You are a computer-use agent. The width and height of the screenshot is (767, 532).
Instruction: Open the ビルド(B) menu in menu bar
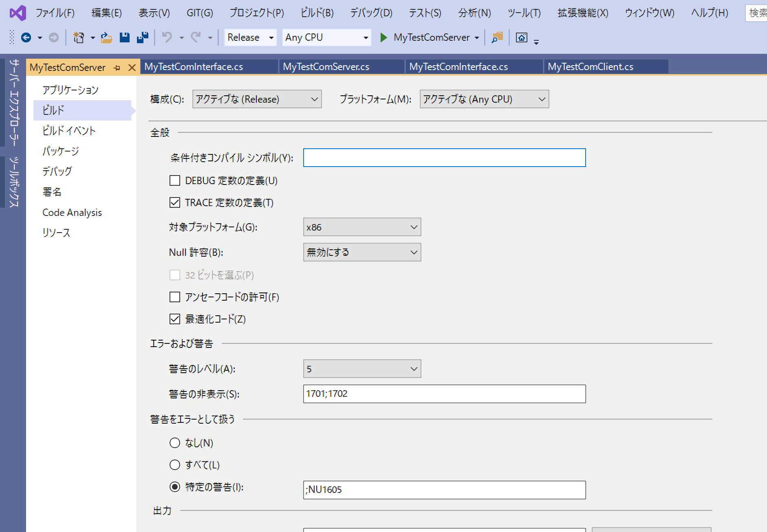click(x=317, y=13)
